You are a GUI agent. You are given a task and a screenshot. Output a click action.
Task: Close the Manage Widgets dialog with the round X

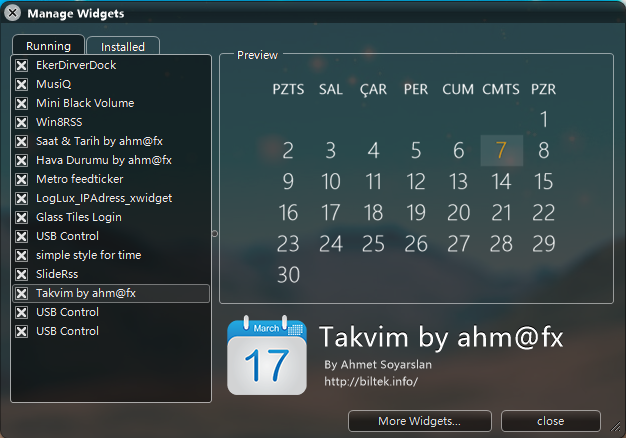point(13,13)
